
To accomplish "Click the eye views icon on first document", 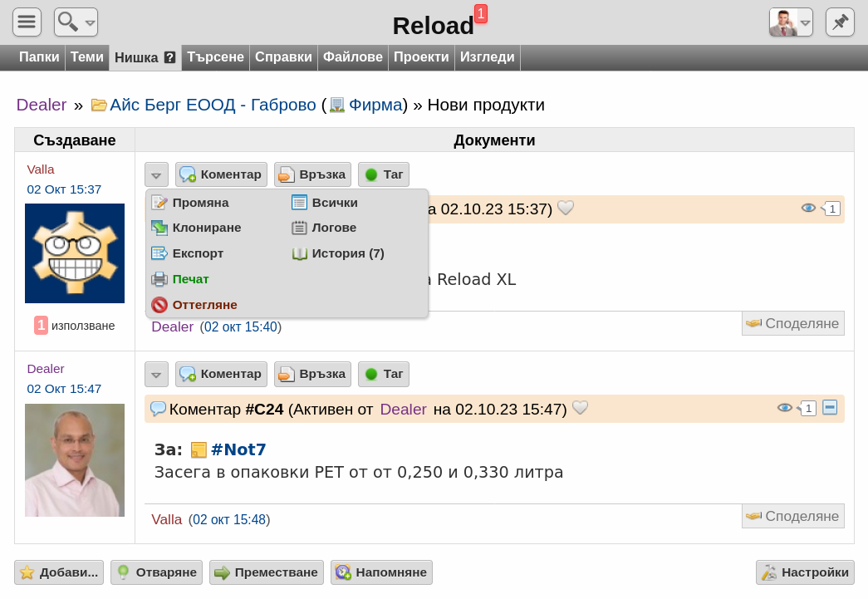I will click(x=808, y=209).
